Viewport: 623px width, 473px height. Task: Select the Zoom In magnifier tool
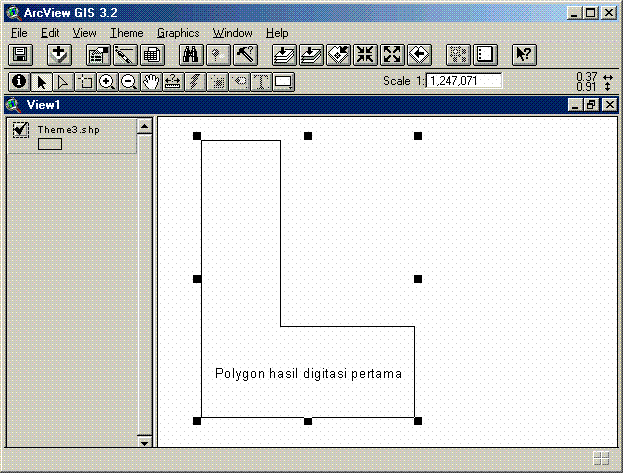coord(107,82)
